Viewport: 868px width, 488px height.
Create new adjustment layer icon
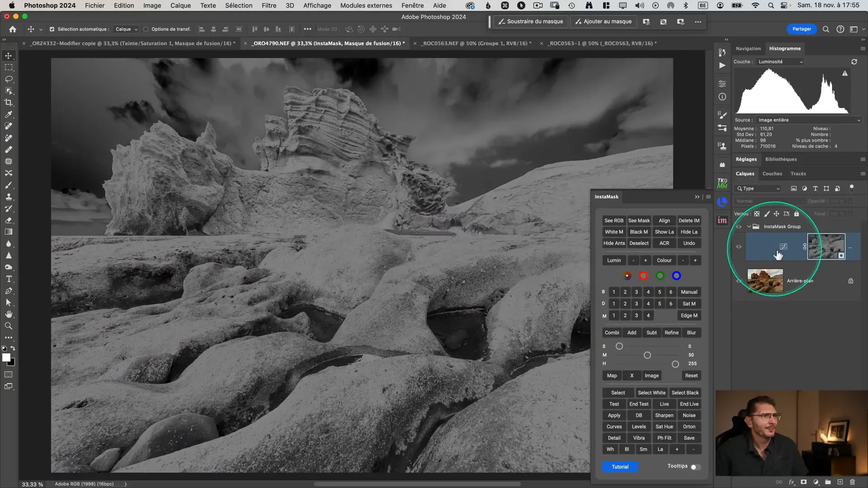816,482
